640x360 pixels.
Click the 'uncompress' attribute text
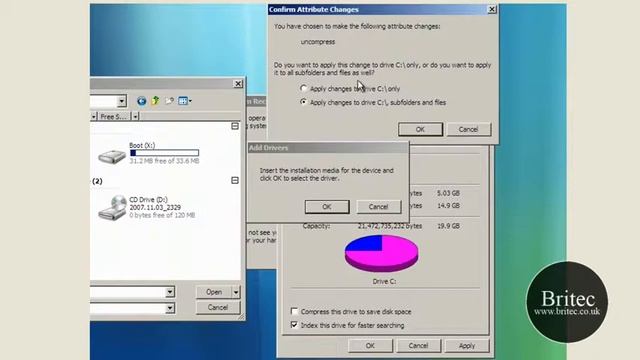(318, 42)
